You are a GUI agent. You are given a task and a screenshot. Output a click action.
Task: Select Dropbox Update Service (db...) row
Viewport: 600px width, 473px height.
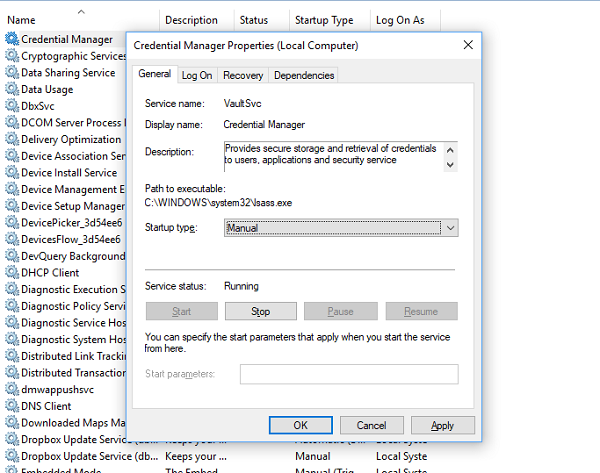(224, 456)
